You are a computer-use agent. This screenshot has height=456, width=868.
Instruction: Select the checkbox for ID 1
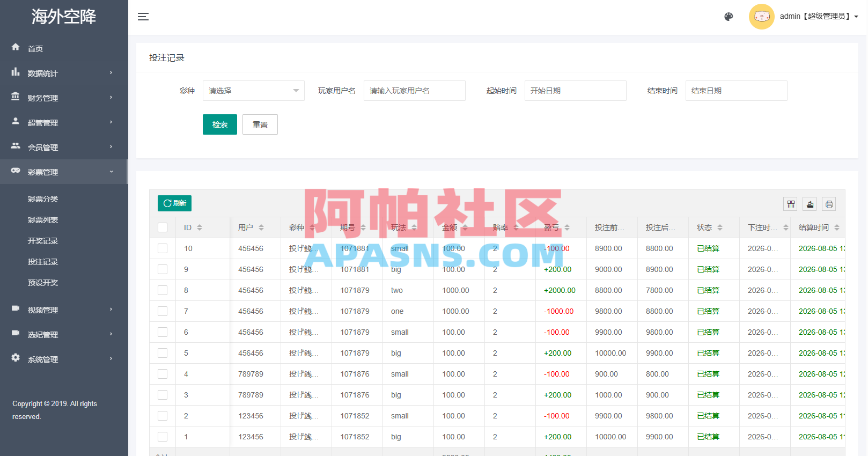163,437
